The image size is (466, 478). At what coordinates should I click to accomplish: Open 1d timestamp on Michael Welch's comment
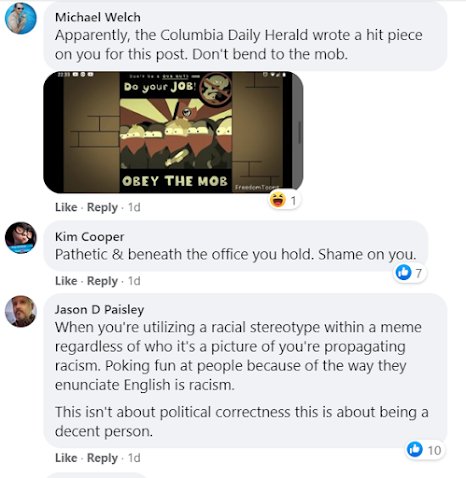point(134,207)
